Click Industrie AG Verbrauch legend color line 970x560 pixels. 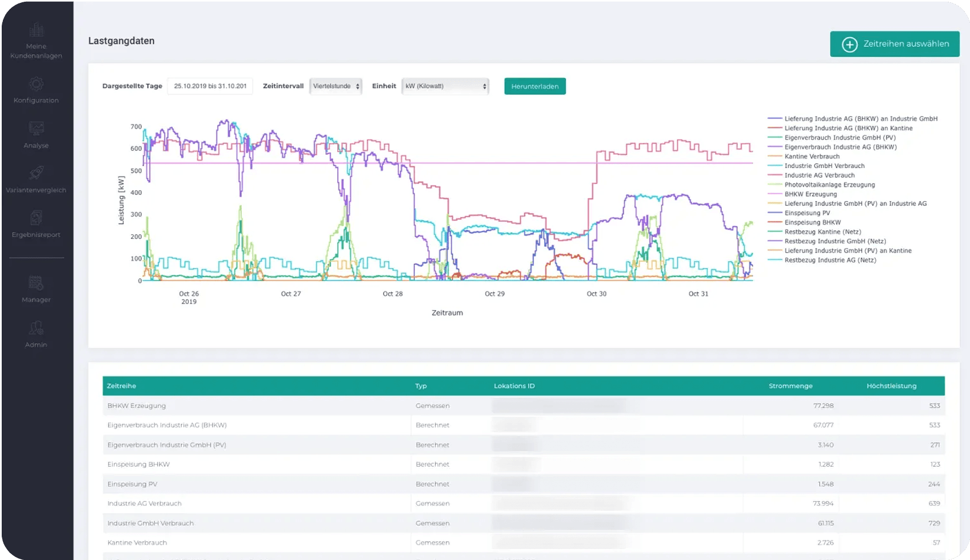[x=775, y=175]
